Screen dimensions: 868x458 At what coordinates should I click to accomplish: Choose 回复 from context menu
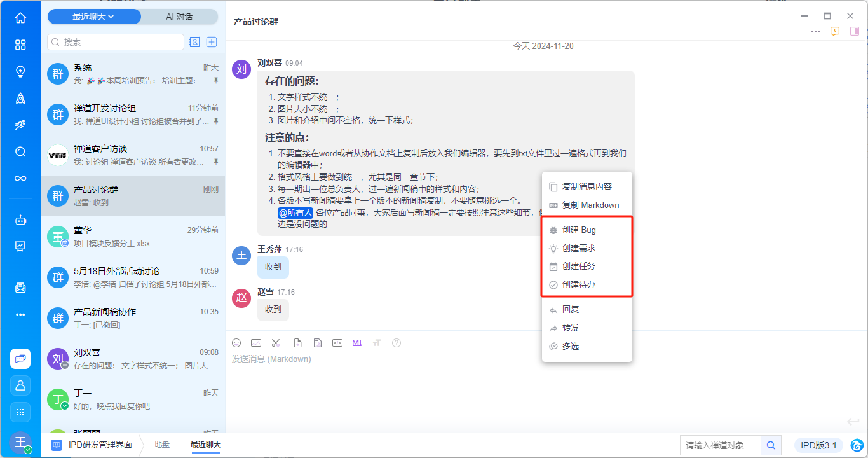pyautogui.click(x=587, y=310)
